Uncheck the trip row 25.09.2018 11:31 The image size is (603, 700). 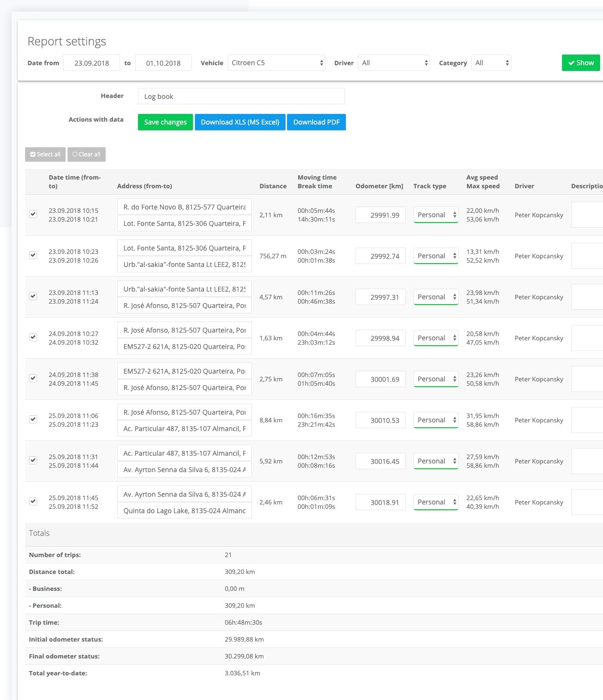click(33, 460)
